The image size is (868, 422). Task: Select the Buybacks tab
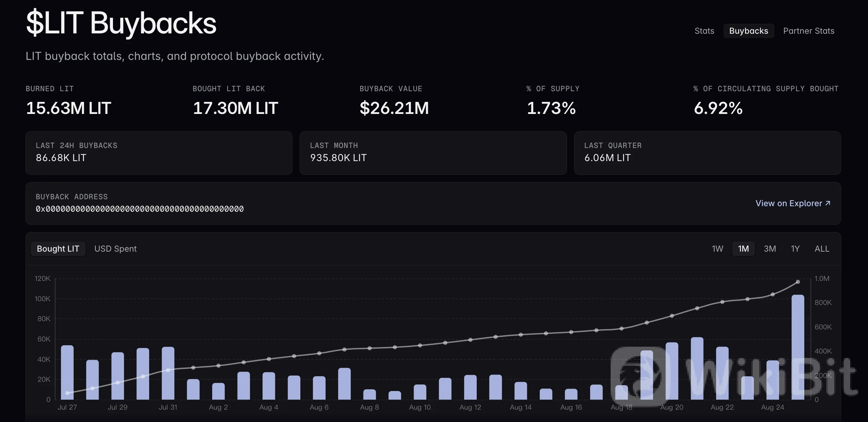coord(748,31)
